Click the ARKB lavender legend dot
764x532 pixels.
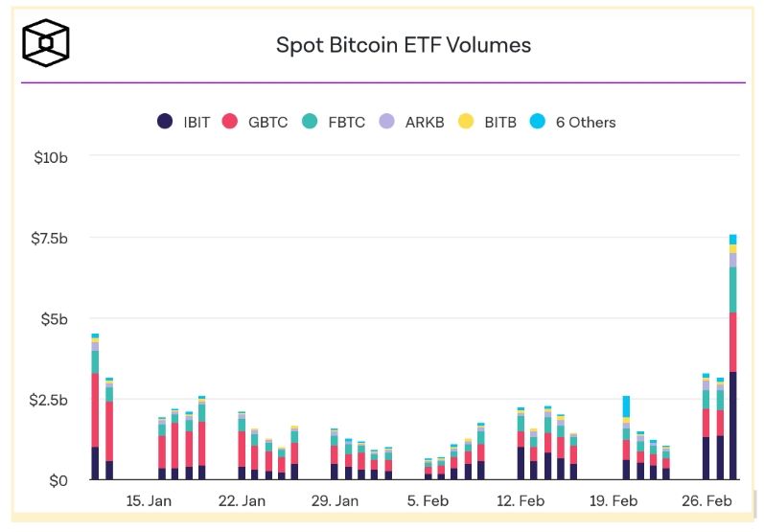[x=387, y=122]
